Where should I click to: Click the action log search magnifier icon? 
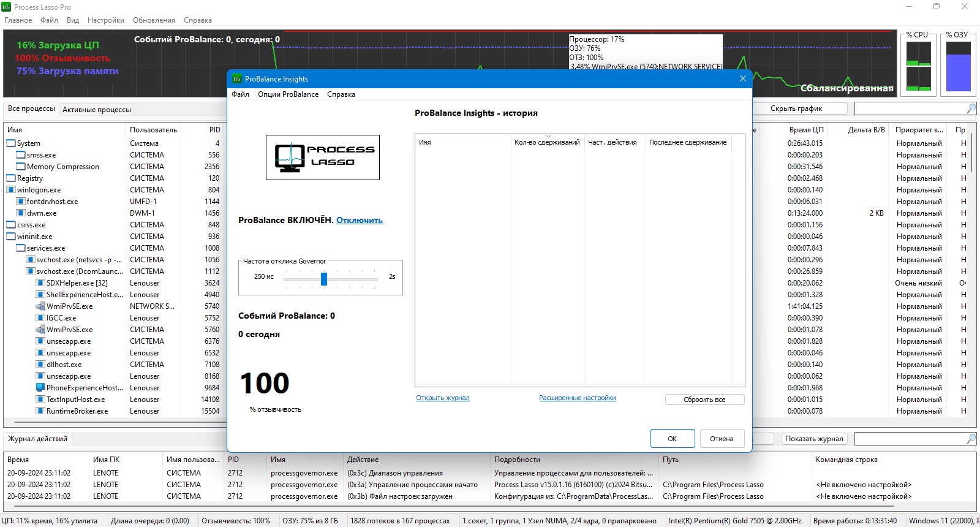coord(971,439)
